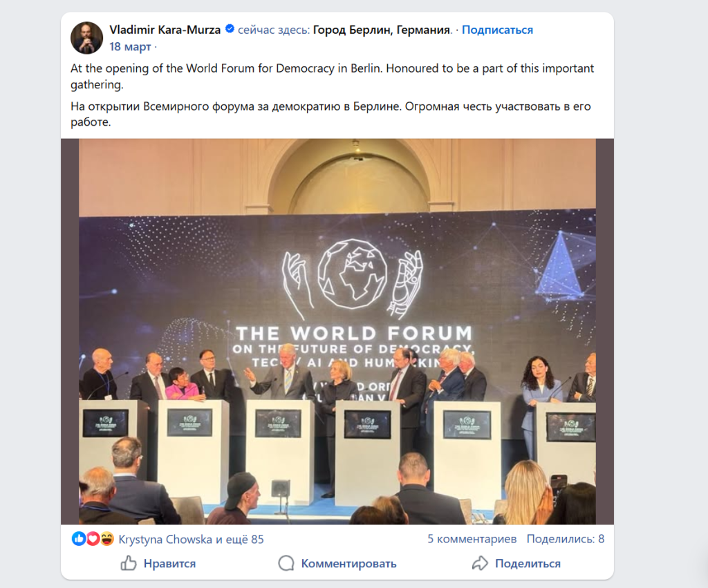This screenshot has height=588, width=708.
Task: Open the Город Берлин, Германия location link
Action: [382, 30]
